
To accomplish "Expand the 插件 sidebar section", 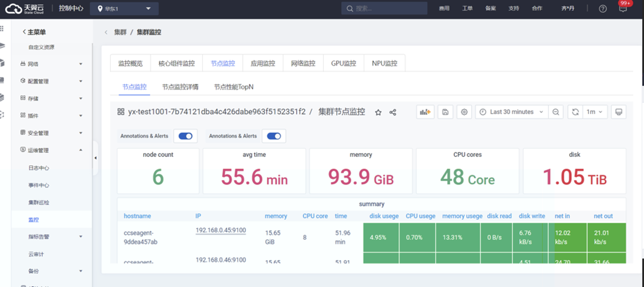I will click(51, 116).
